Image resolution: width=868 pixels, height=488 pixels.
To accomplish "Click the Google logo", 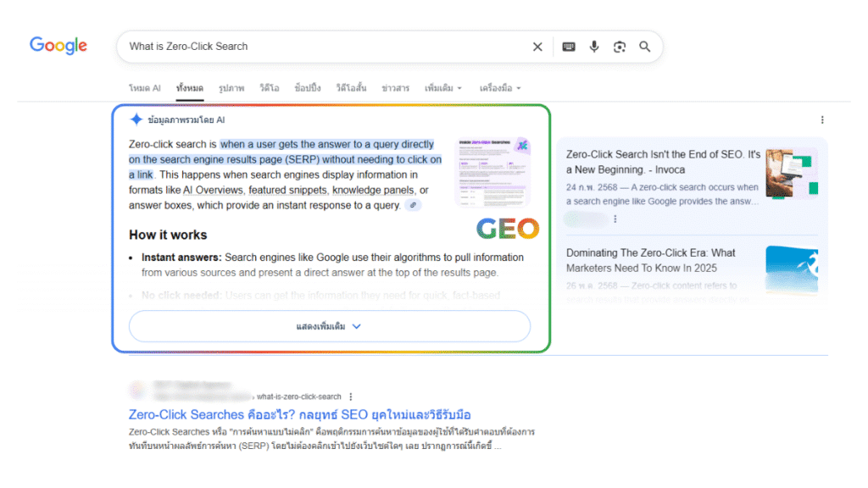I will pyautogui.click(x=58, y=46).
